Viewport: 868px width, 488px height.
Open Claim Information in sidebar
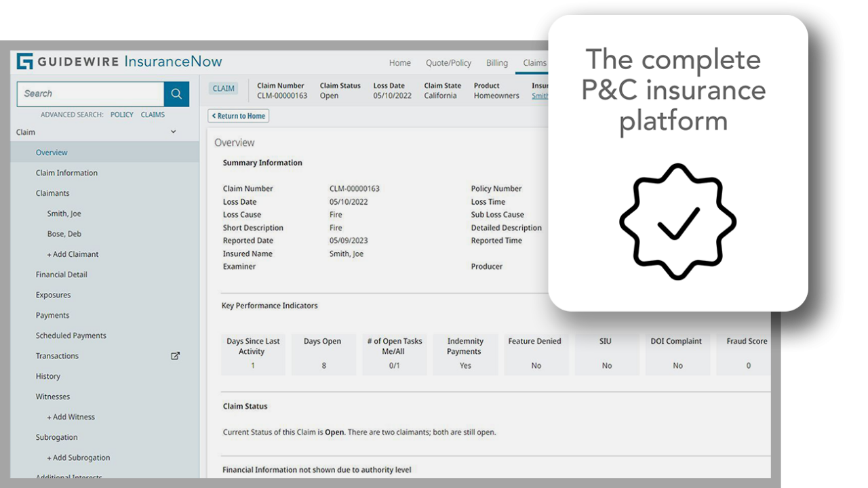pos(66,173)
